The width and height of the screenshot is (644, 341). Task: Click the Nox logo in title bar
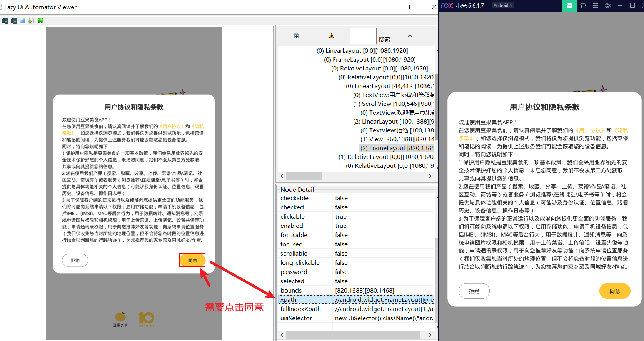447,5
